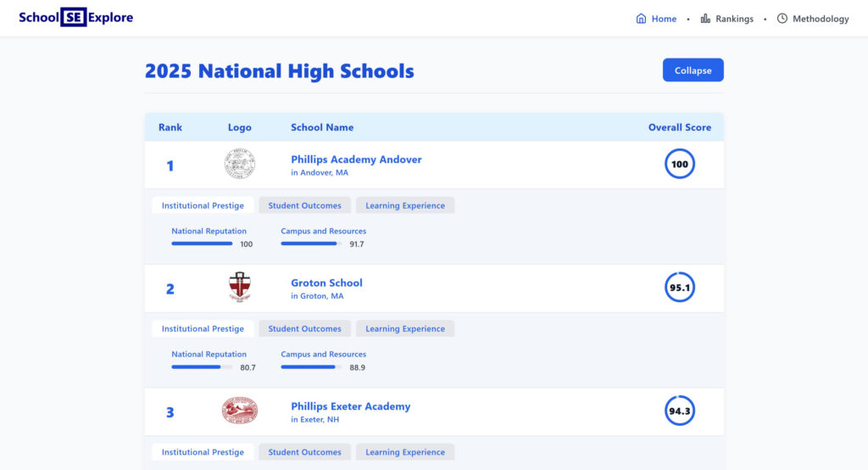Click the Rankings bar chart icon

(x=705, y=19)
